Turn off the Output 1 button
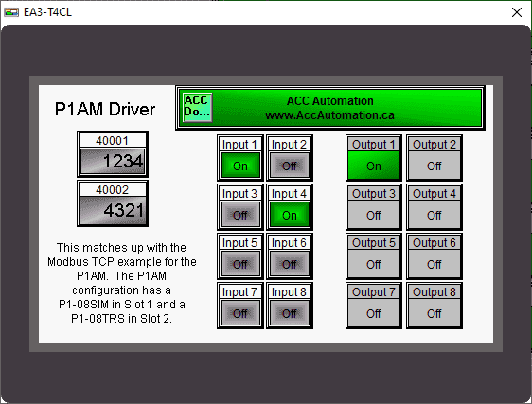Viewport: 532px width, 404px height. (374, 158)
